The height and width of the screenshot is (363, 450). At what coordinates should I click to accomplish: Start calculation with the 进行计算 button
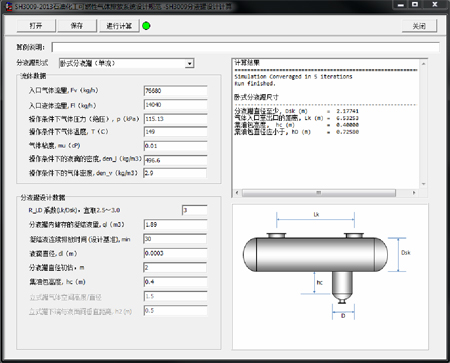[x=119, y=26]
